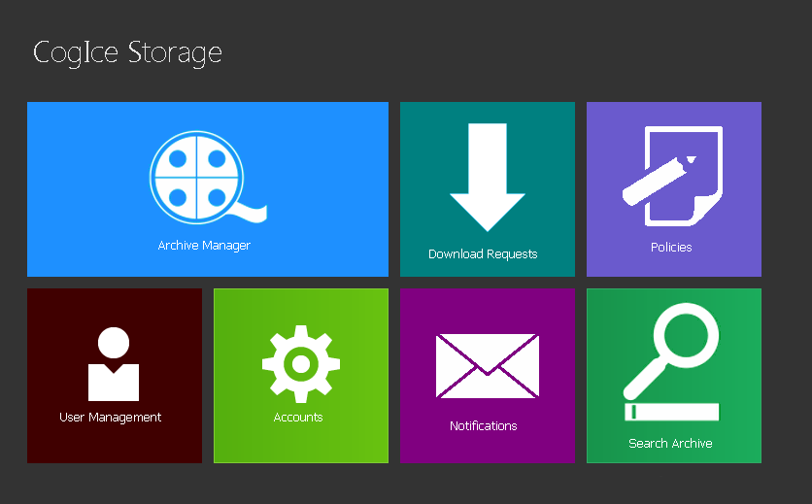Click empty blue area of Archive Manager tile
Image resolution: width=812 pixels, height=504 pixels.
[x=78, y=136]
